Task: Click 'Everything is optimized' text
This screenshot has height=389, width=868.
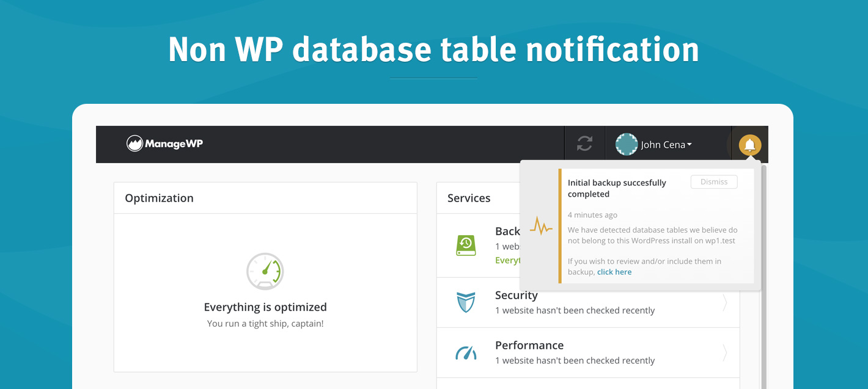Action: point(265,307)
